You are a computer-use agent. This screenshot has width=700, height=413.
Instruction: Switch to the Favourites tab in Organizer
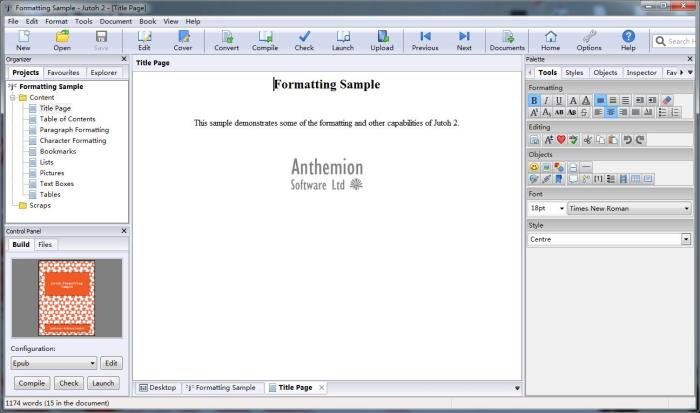coord(63,72)
